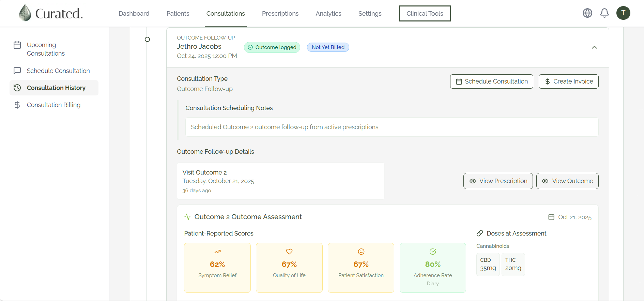The height and width of the screenshot is (301, 644).
Task: Open the notifications bell
Action: point(604,13)
